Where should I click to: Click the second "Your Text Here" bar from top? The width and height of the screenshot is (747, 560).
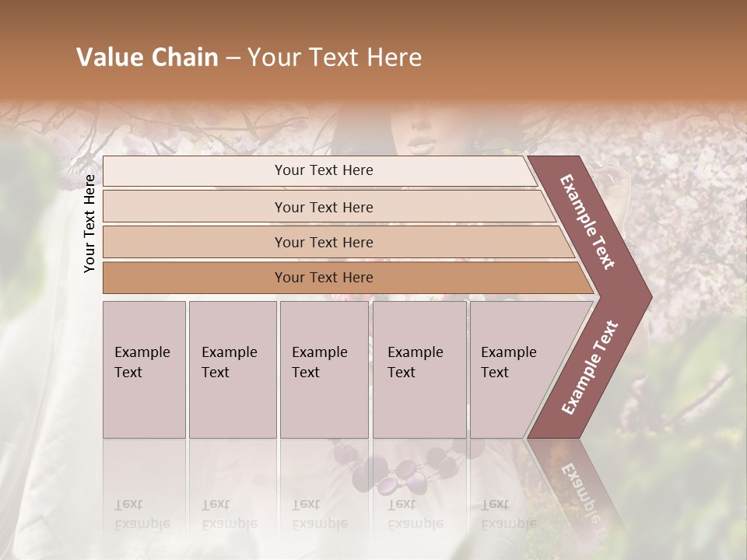[324, 207]
